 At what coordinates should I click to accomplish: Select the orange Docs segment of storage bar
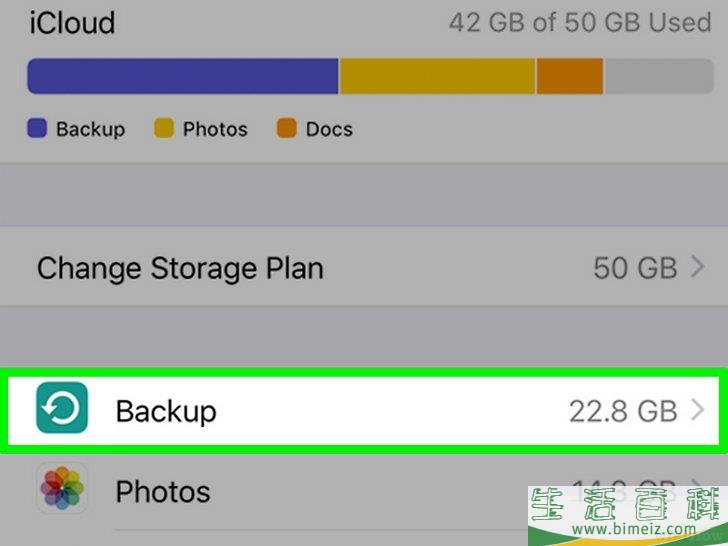(570, 76)
